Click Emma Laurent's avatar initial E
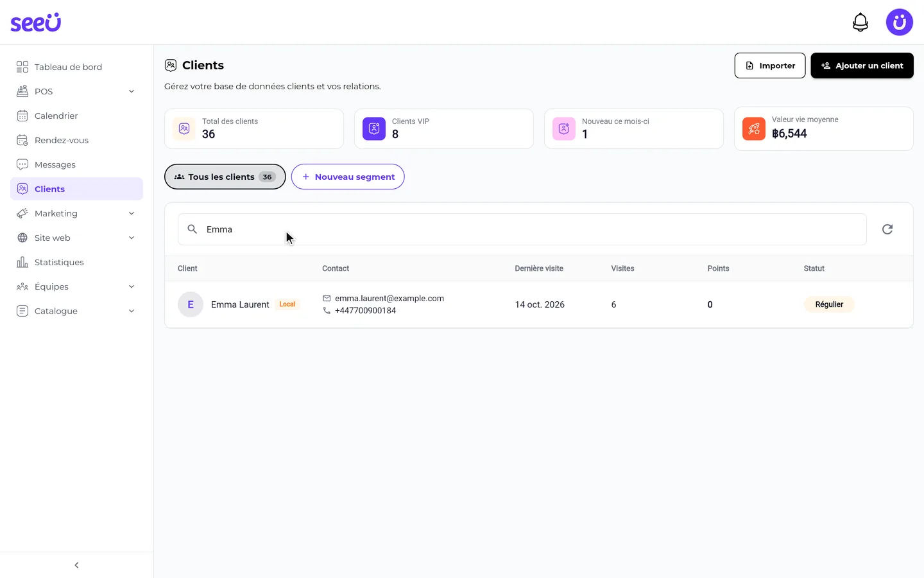The width and height of the screenshot is (924, 578). [x=191, y=304]
